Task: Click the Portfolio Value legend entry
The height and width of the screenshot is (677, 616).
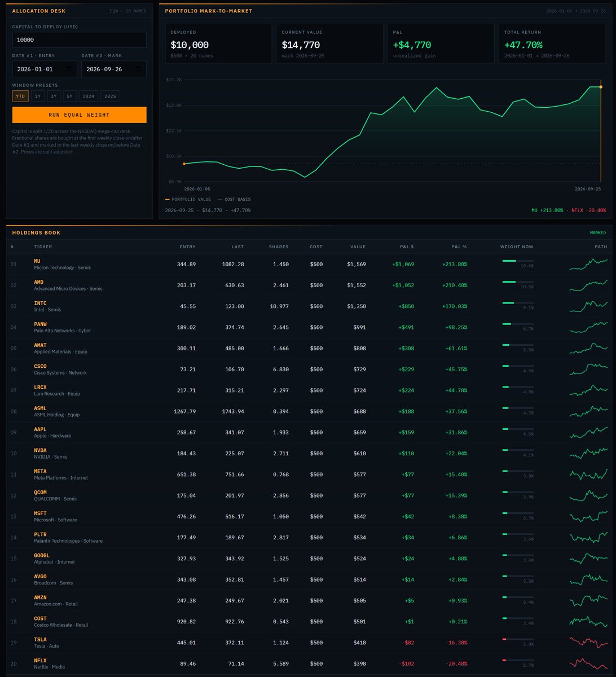Action: tap(188, 199)
